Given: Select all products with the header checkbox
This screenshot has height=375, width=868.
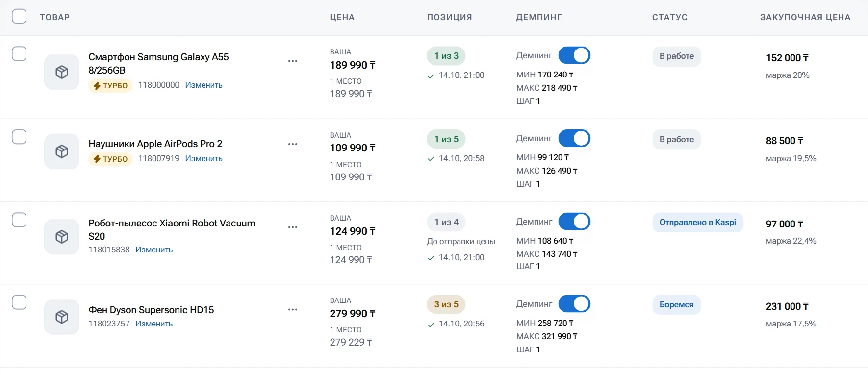Looking at the screenshot, I should 19,16.
